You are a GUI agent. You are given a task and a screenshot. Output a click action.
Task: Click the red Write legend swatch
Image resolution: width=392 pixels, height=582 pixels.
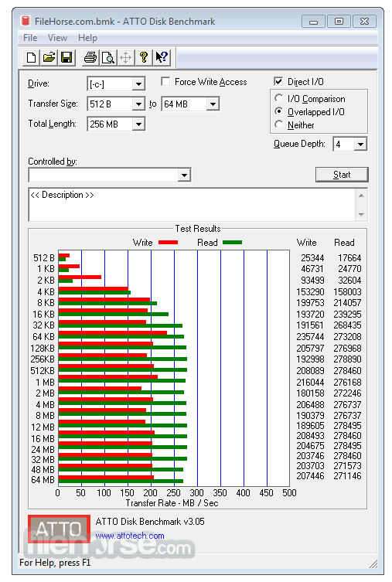pyautogui.click(x=168, y=243)
